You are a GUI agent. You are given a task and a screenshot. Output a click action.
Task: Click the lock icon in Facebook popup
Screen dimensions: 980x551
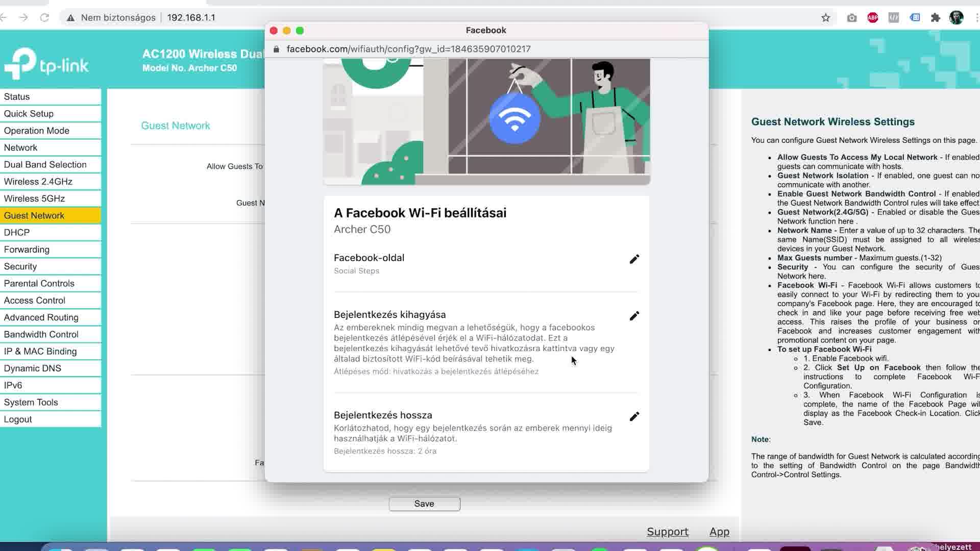(276, 49)
